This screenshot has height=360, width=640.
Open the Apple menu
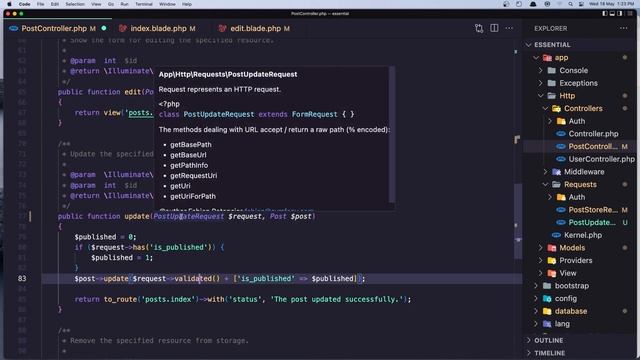(x=9, y=4)
